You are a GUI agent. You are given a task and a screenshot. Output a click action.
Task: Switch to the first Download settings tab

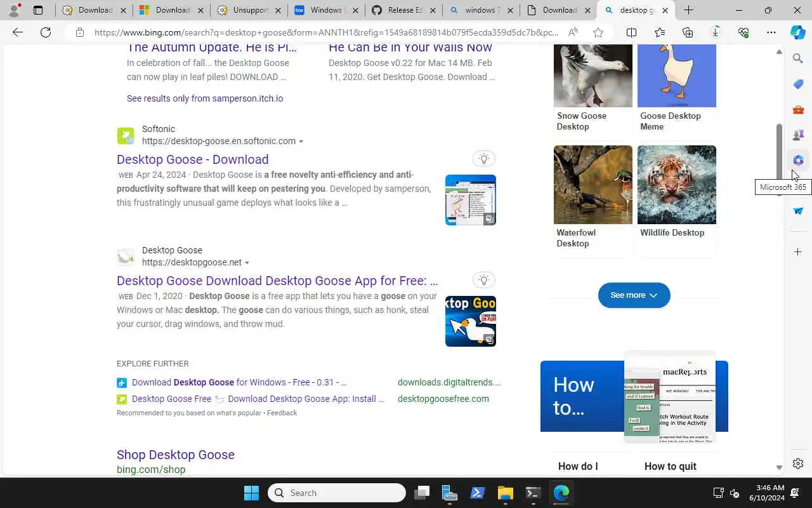[93, 10]
